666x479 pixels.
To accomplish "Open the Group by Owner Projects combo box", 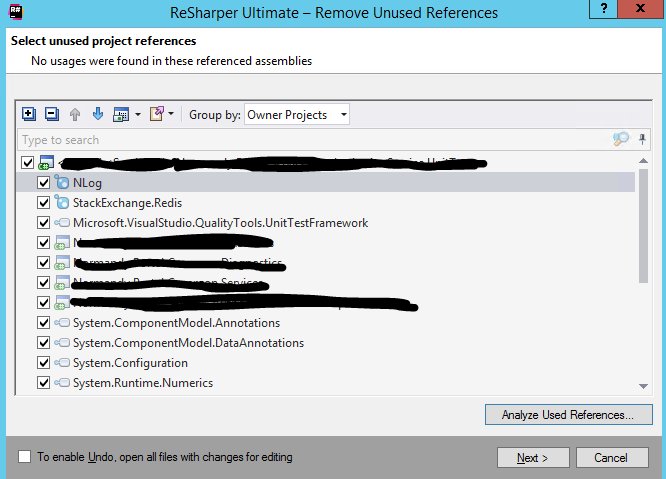I will coord(296,115).
